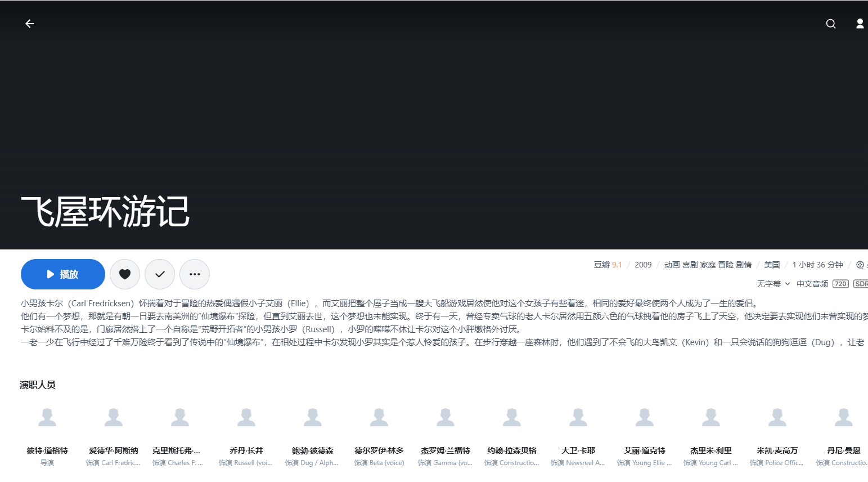Click the name 爱德华·阿斯纳

[114, 450]
